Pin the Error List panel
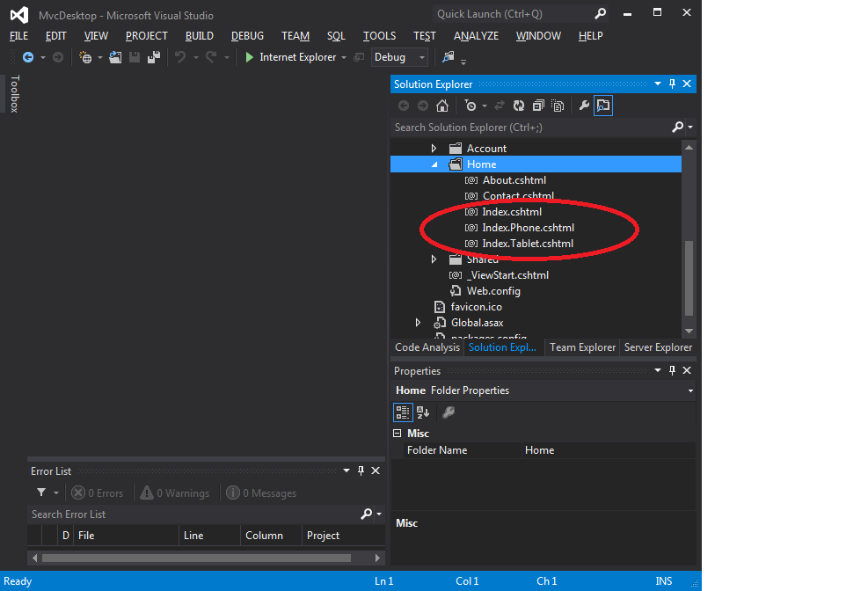 (361, 471)
